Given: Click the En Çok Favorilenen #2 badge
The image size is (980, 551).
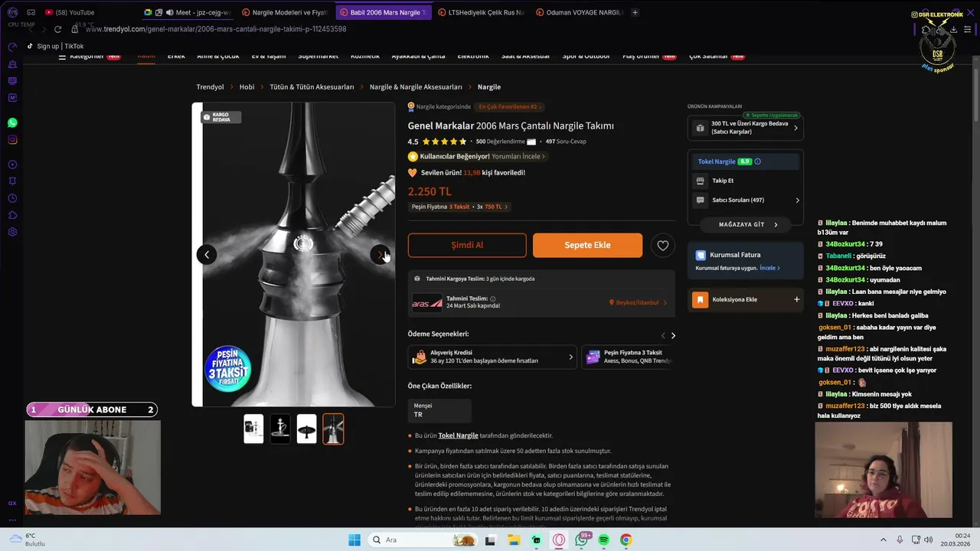Looking at the screenshot, I should tap(508, 107).
